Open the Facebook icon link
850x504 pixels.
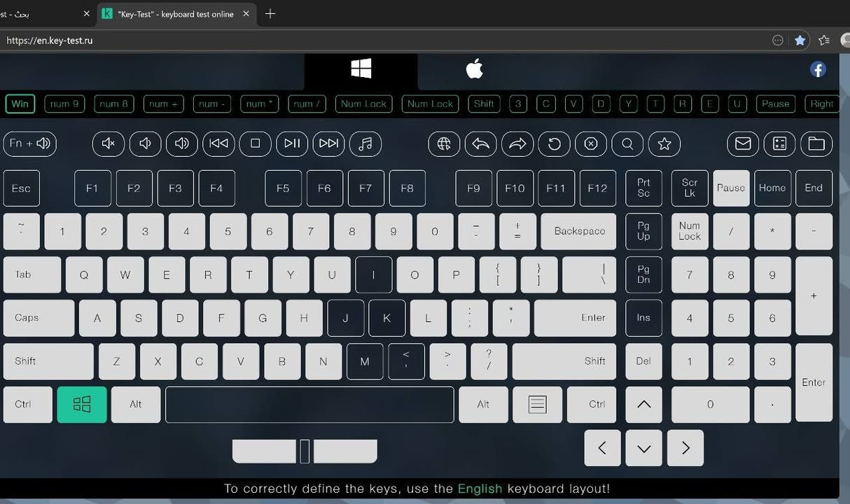coord(818,69)
